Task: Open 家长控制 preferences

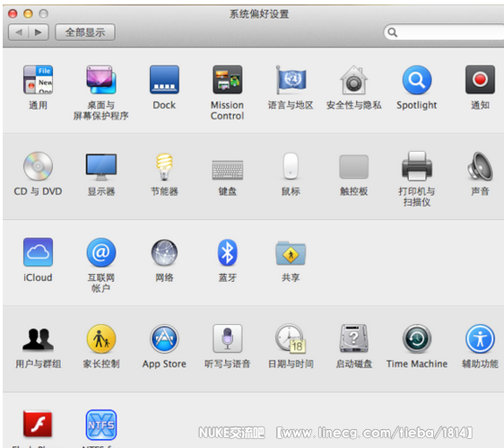Action: point(101,338)
